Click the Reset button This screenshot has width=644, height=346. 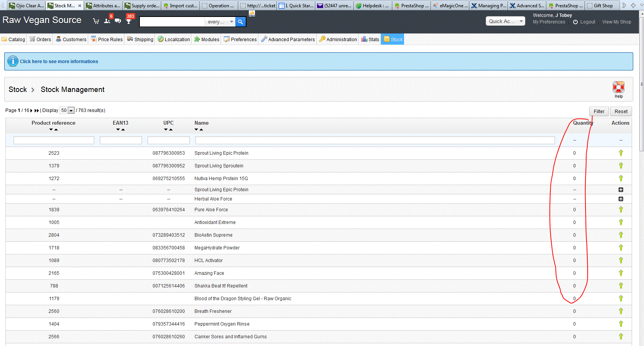[x=621, y=111]
